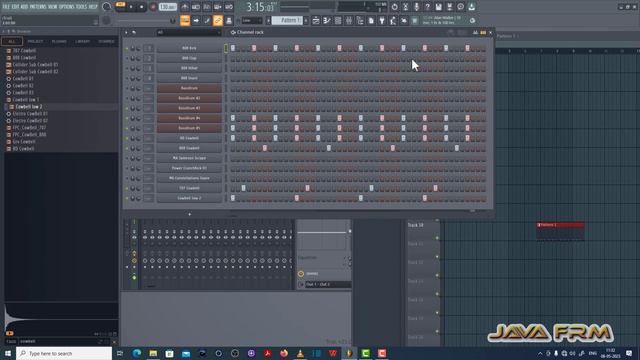Click the add channel plus below the rack
Image resolution: width=640 pixels, height=360 pixels.
pyautogui.click(x=189, y=214)
